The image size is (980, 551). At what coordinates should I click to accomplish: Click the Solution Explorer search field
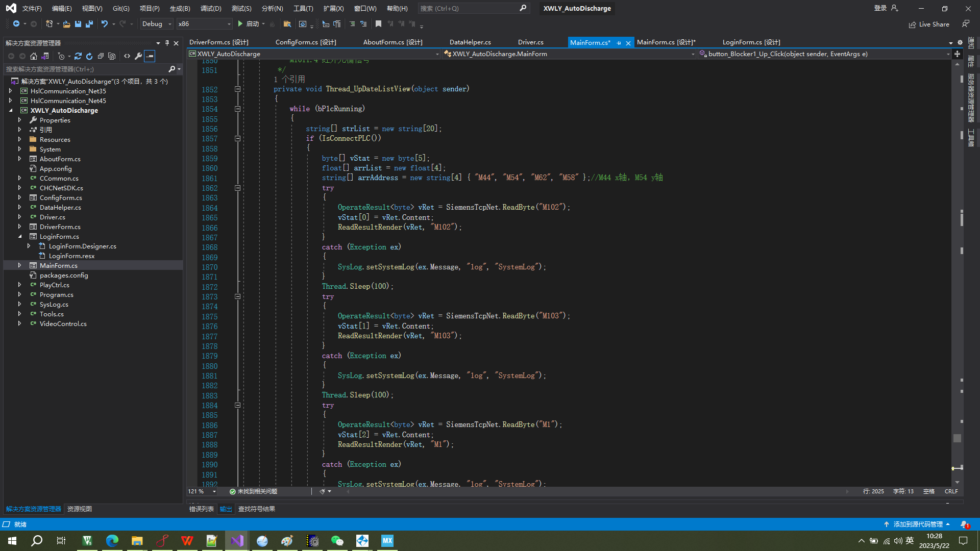[87, 69]
